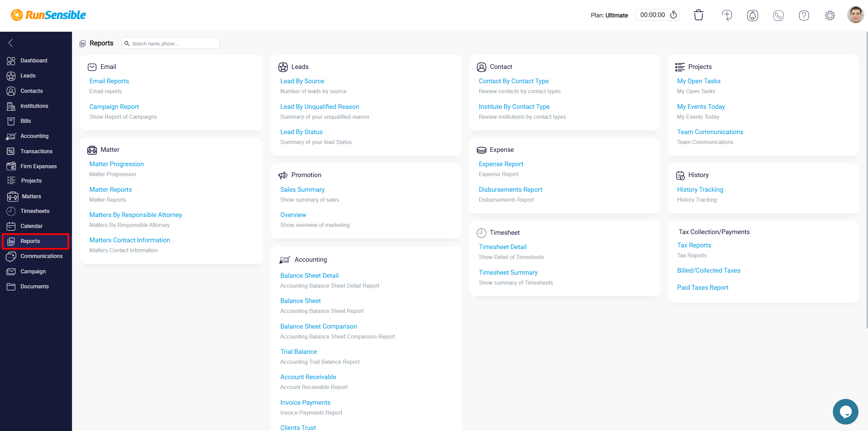Screen dimensions: 868x431
Task: Open Matters By Responsible Attorney report
Action: [135, 215]
